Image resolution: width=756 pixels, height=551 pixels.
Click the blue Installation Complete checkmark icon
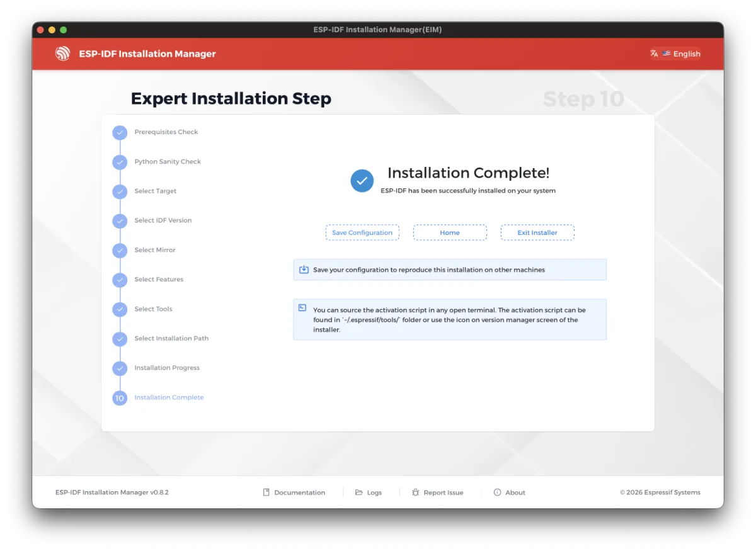pos(362,181)
